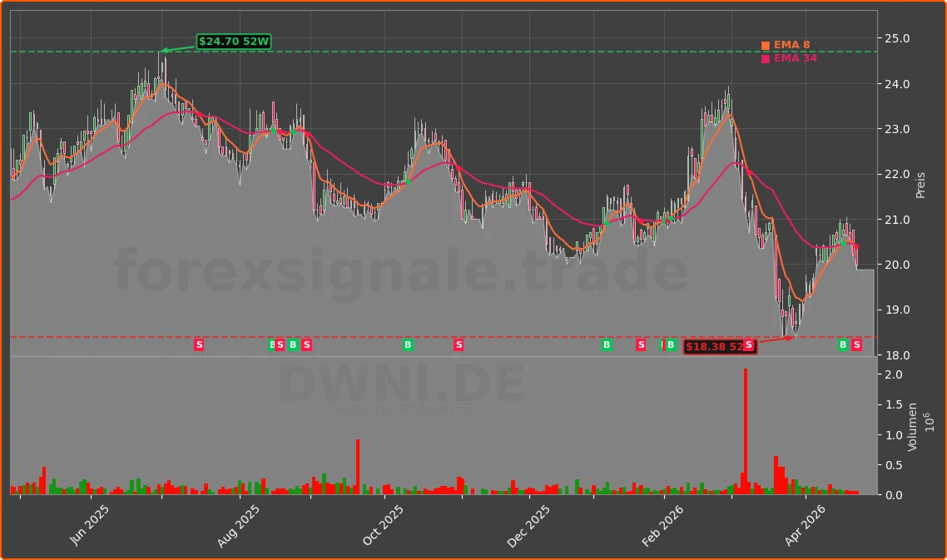Click the S sell marker in July 2025
947x560 pixels.
pyautogui.click(x=199, y=345)
